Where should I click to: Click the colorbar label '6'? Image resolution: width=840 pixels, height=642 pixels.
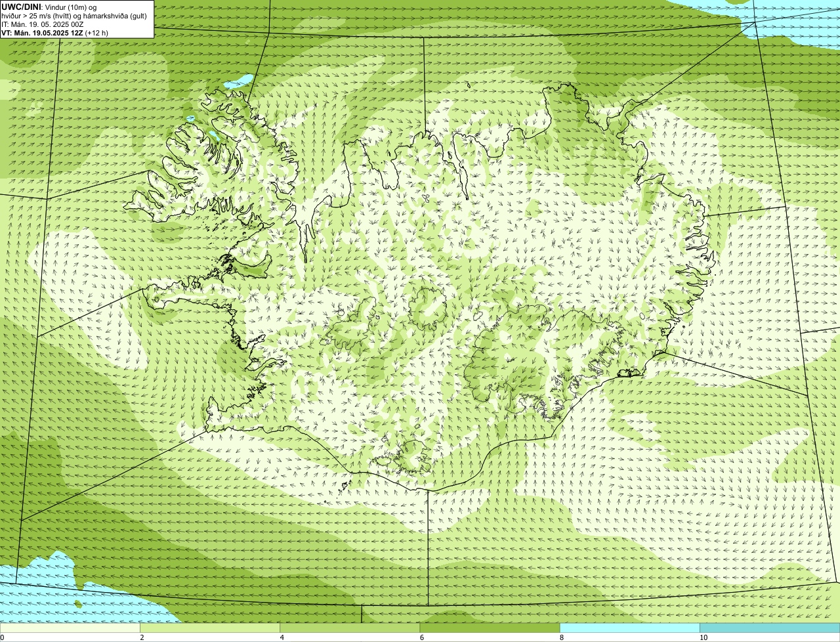(421, 637)
